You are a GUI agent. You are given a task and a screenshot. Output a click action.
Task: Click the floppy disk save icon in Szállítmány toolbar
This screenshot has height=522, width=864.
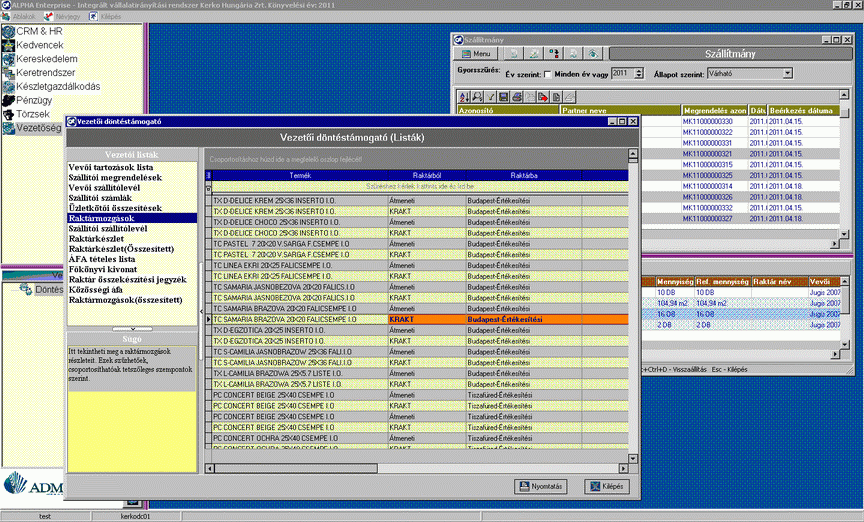tap(504, 97)
